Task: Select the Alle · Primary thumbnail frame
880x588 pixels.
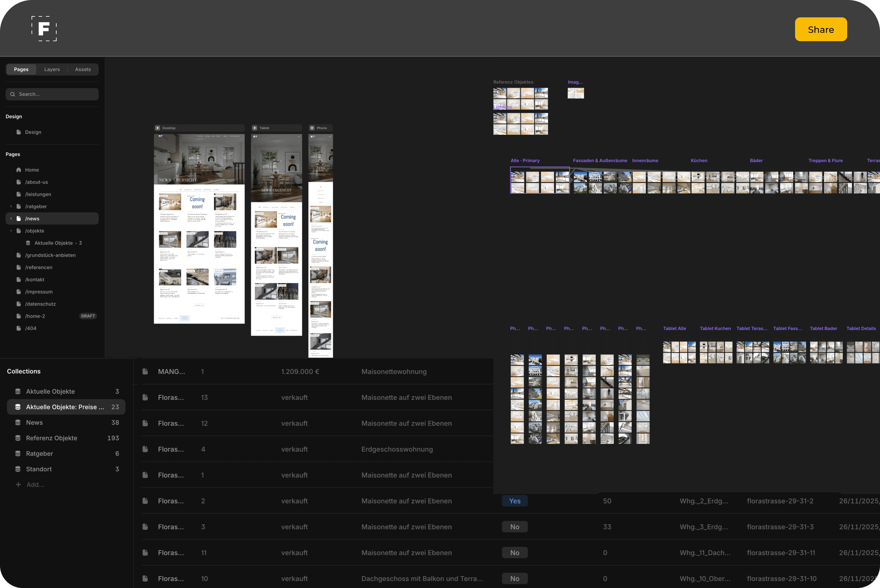Action: click(540, 180)
